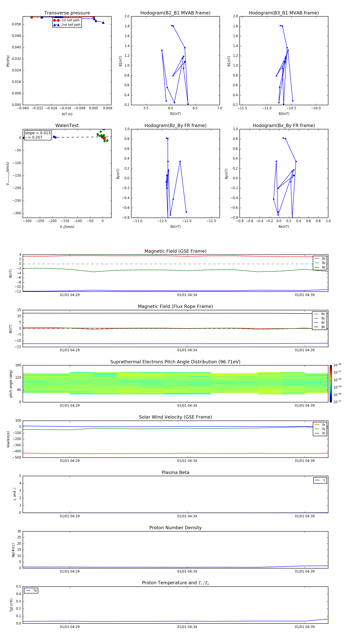Click the 'Bz(nT)' x-axis label
The height and width of the screenshot is (644, 351).
click(x=175, y=227)
